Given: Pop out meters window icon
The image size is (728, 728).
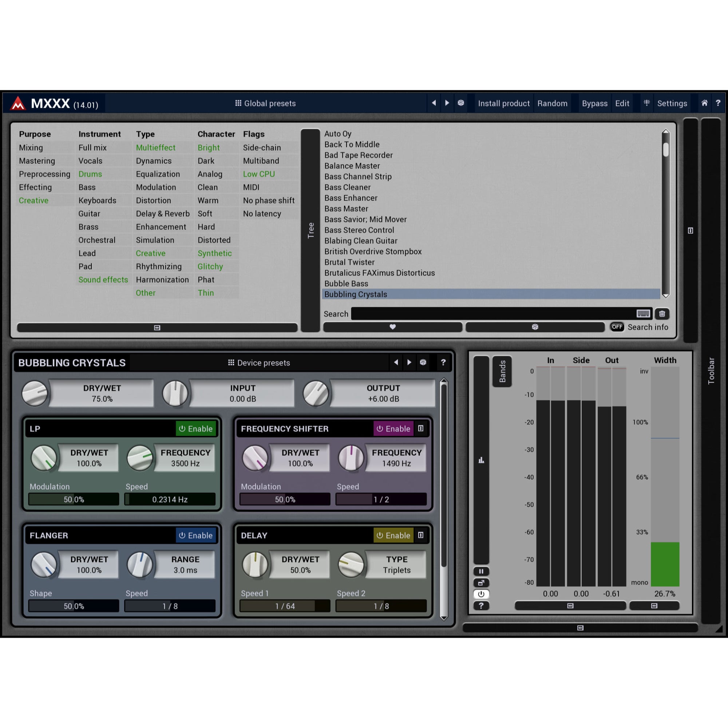Looking at the screenshot, I should click(x=481, y=583).
